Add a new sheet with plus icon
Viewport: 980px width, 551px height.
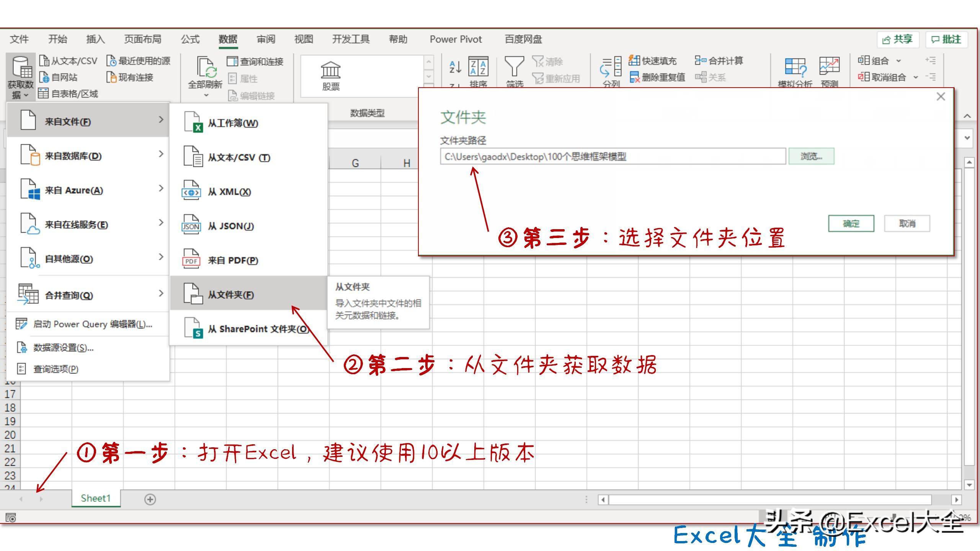click(x=150, y=499)
